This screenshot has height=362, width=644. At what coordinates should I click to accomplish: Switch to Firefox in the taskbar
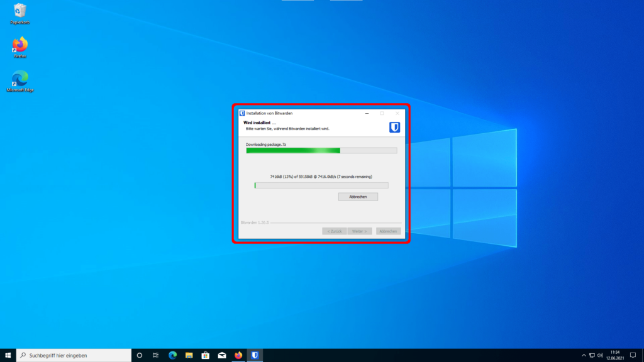pos(238,356)
